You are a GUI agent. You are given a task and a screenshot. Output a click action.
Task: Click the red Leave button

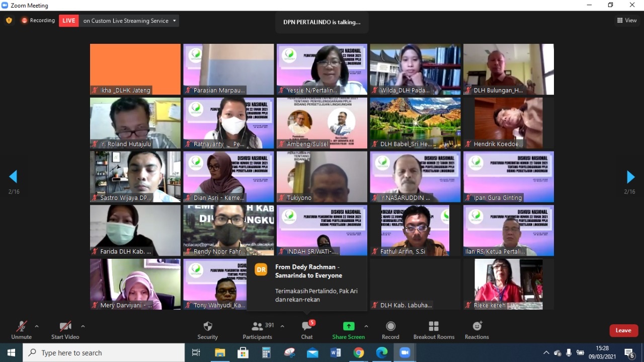623,330
